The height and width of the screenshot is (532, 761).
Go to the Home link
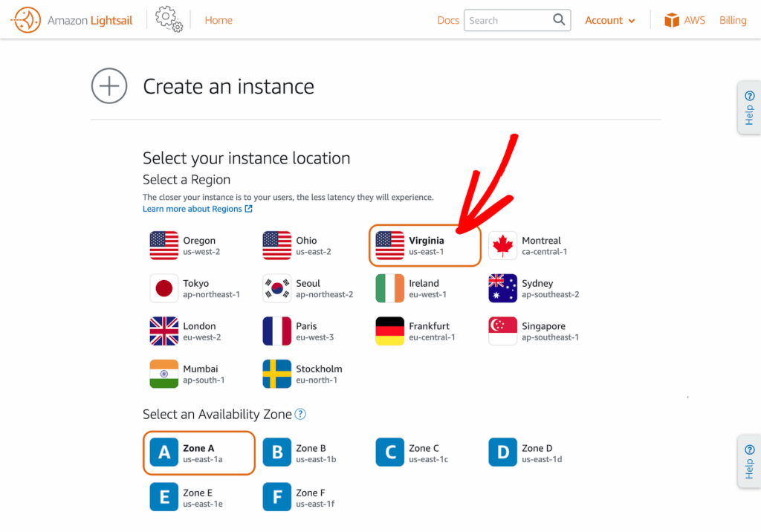218,20
